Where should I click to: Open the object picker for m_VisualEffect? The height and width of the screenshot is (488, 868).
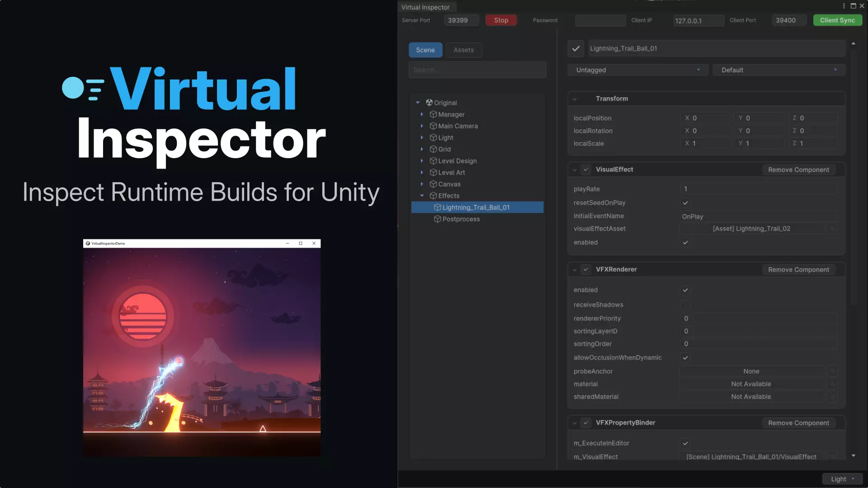pos(833,457)
